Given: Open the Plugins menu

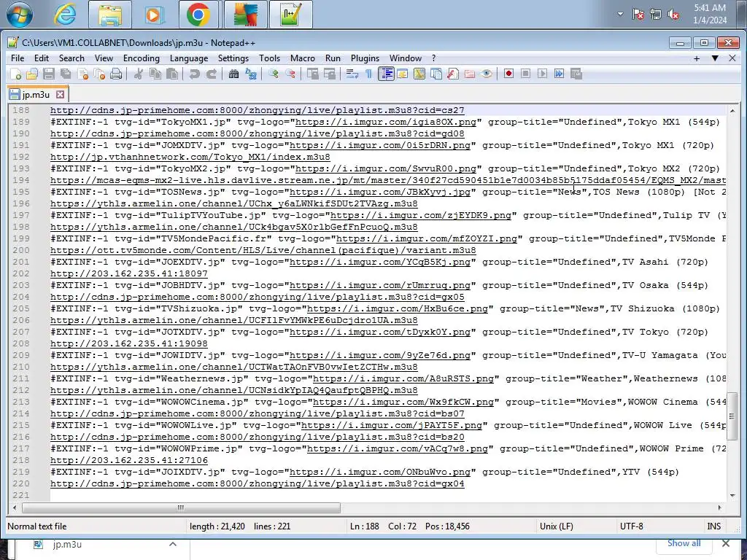Looking at the screenshot, I should point(365,58).
